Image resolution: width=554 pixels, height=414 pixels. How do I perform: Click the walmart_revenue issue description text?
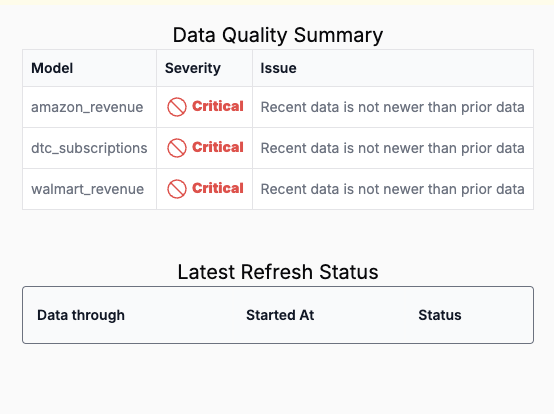click(x=392, y=189)
